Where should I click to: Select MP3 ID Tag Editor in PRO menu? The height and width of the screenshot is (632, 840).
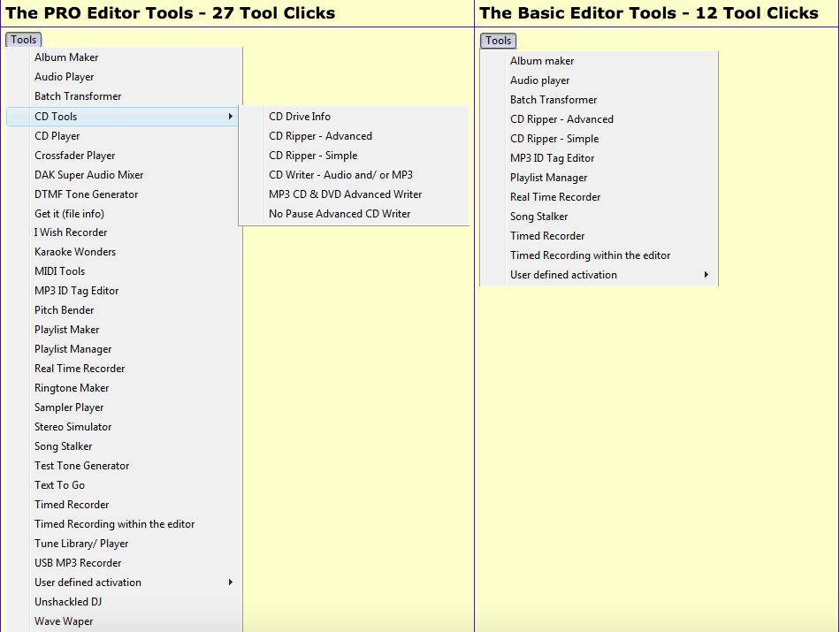[x=77, y=291]
